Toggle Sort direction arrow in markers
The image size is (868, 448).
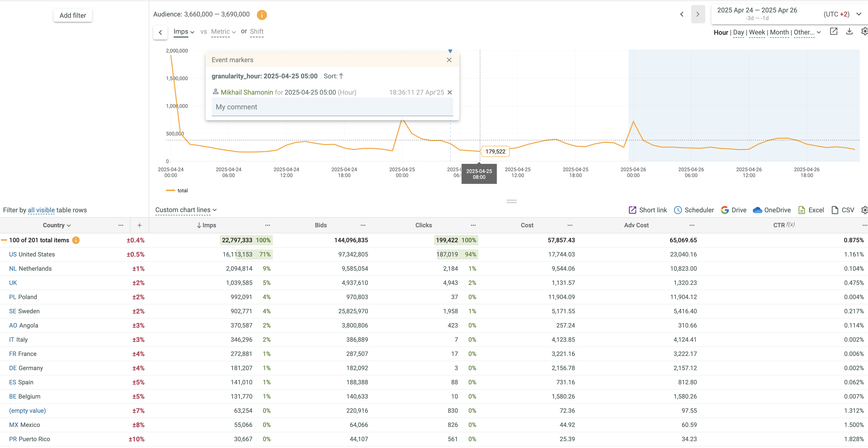(341, 76)
